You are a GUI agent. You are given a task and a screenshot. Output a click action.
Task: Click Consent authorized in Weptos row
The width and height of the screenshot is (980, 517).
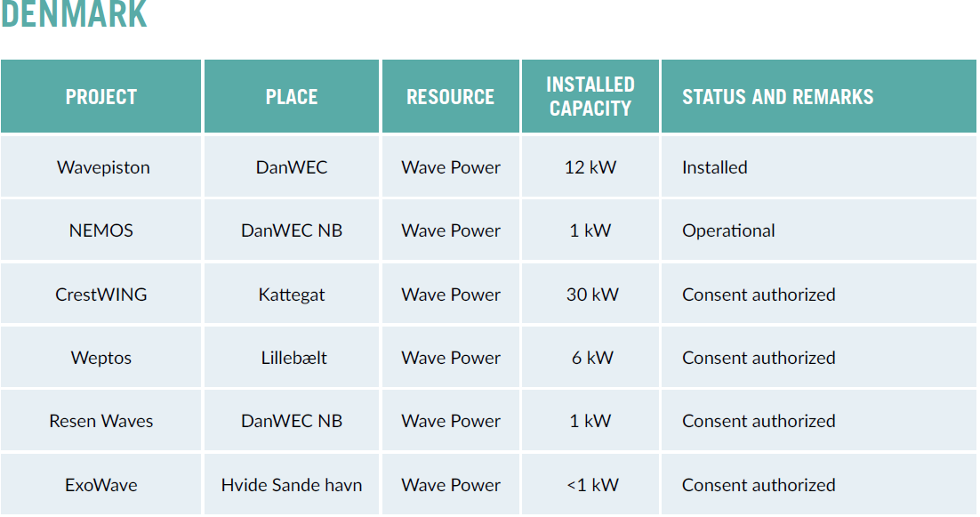(819, 358)
